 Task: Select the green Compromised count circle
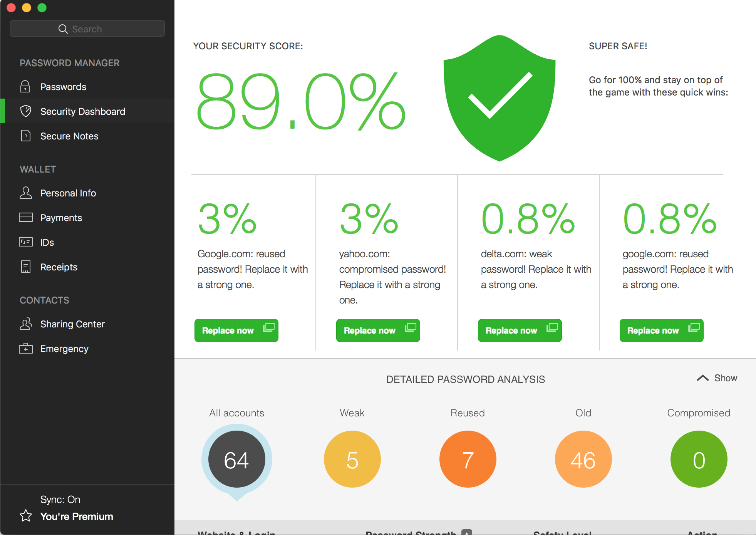pos(699,459)
